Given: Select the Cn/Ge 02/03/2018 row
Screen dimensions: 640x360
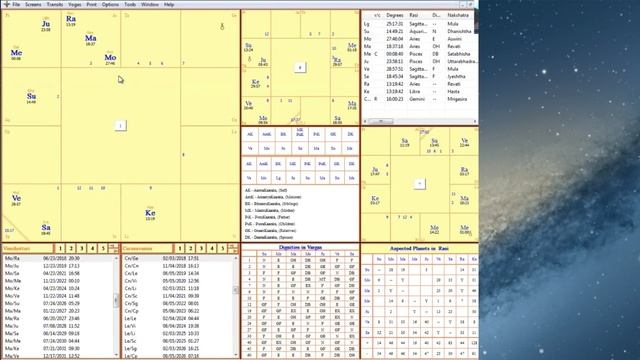Looking at the screenshot, I should tap(178, 258).
